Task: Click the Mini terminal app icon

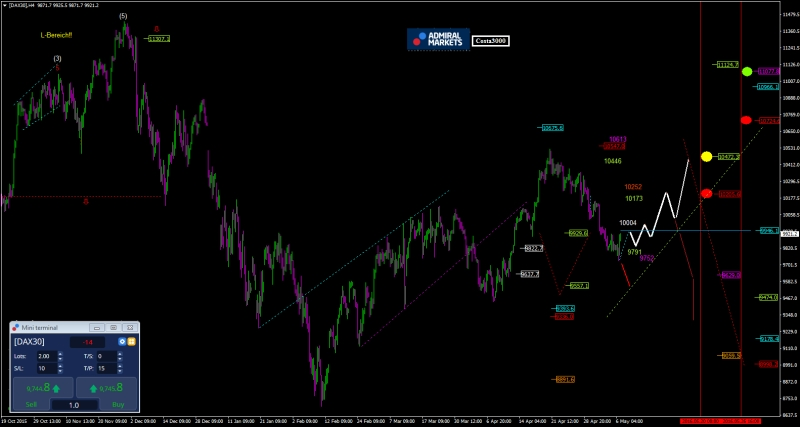Action: click(x=16, y=327)
